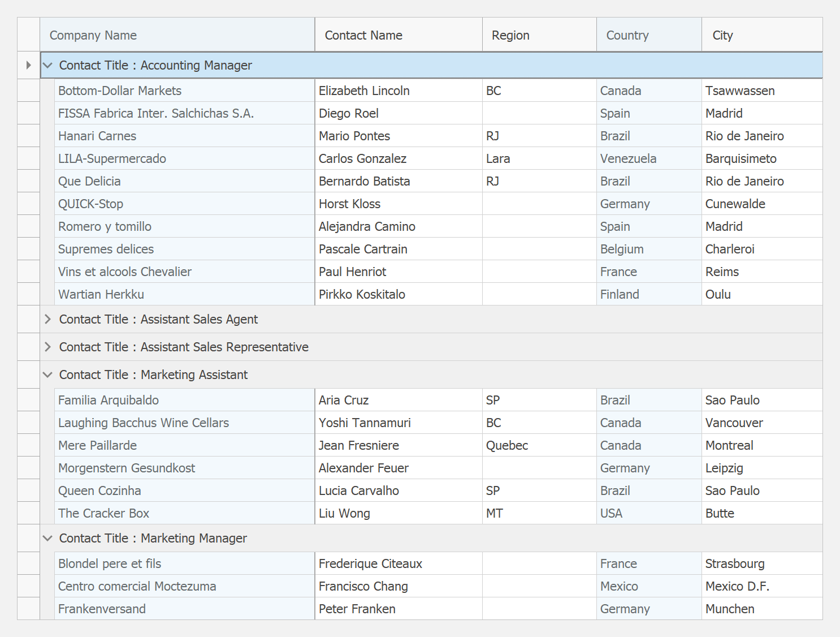Click the Strasbourg city cell
The image size is (840, 637).
(x=735, y=563)
